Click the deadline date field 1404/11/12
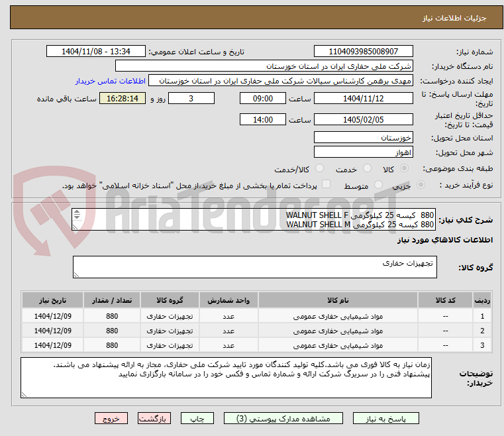This screenshot has height=436, width=504. click(x=363, y=98)
